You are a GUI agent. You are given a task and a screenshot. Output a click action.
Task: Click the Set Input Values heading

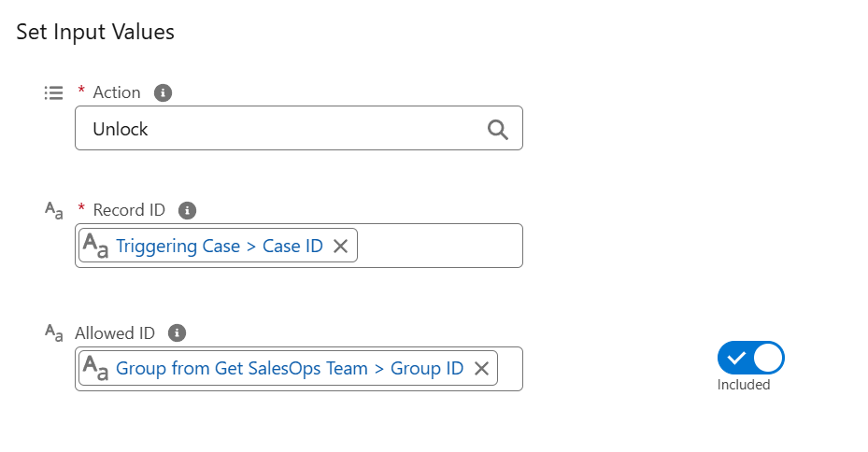tap(95, 32)
